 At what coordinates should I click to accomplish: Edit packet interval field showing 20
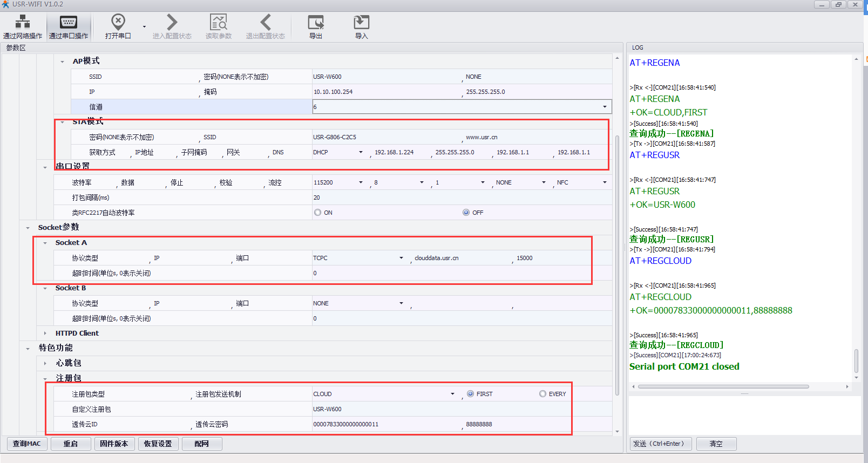(x=462, y=198)
